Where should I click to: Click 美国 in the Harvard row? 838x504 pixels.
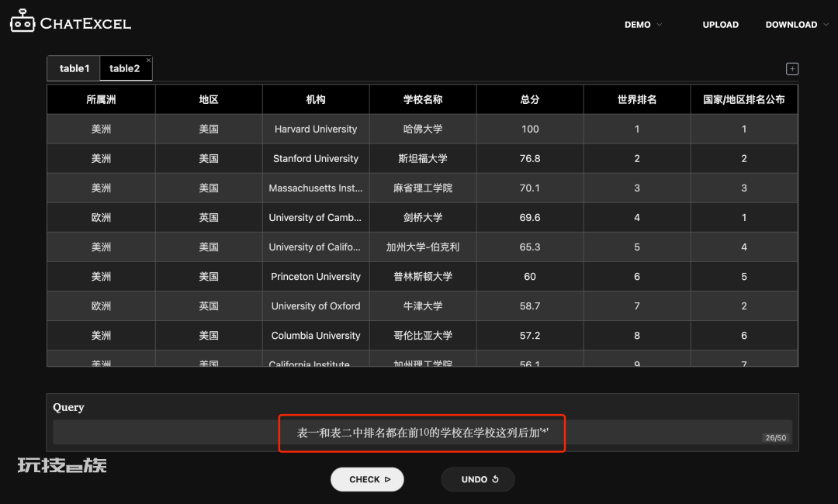(x=209, y=129)
